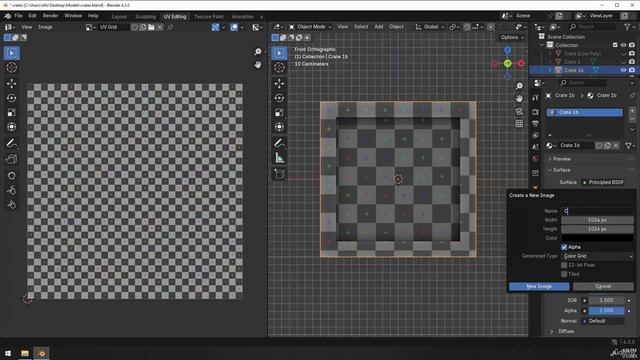Screen dimensions: 640x360
Task: Enable the Tiled checkbox
Action: 564,274
